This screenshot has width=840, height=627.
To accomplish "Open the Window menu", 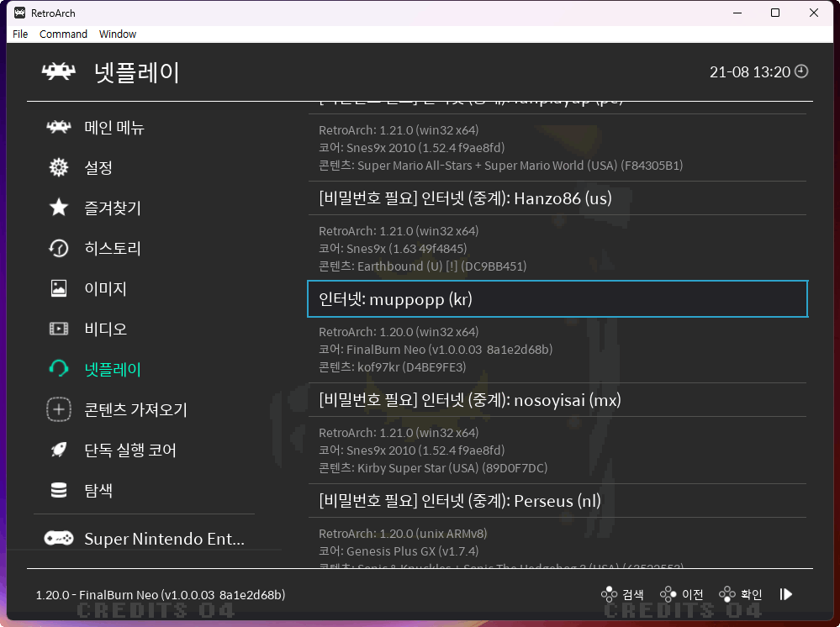I will point(118,34).
